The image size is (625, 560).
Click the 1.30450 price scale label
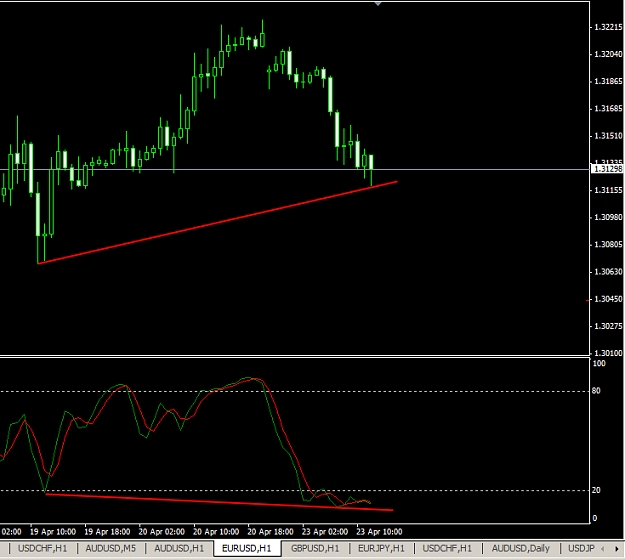[608, 299]
